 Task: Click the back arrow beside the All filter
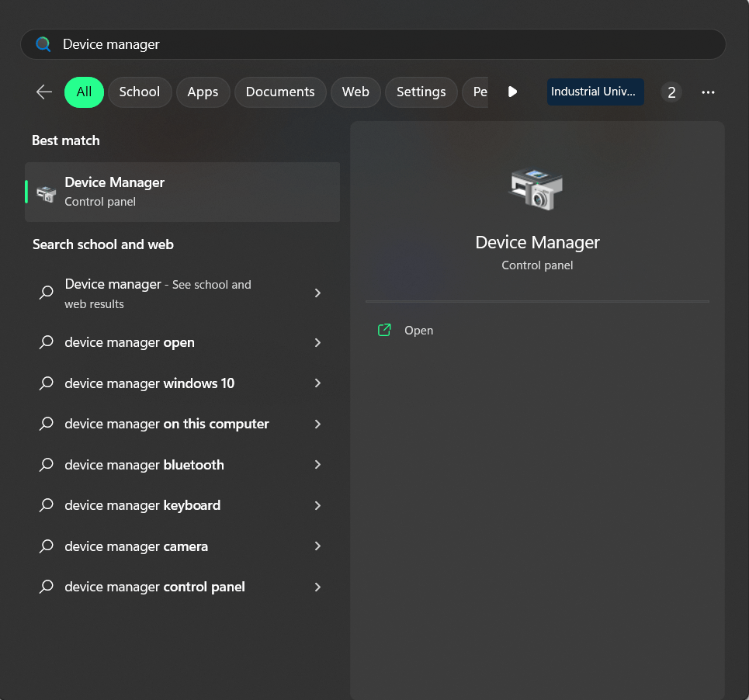[44, 92]
